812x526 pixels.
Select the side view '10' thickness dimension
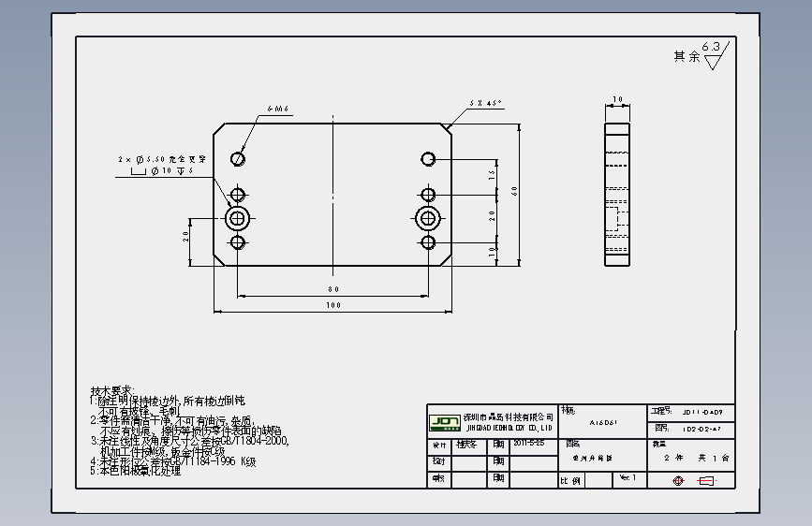pyautogui.click(x=617, y=99)
